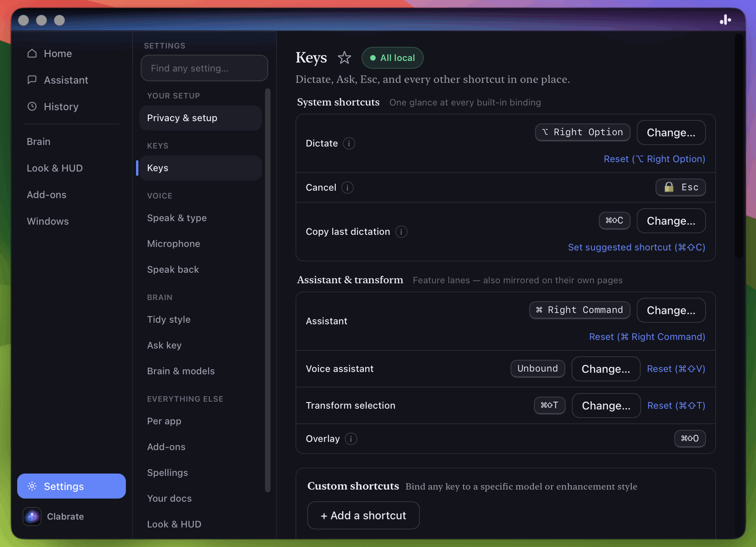Open Your docs settings
This screenshot has width=756, height=547.
pyautogui.click(x=169, y=499)
